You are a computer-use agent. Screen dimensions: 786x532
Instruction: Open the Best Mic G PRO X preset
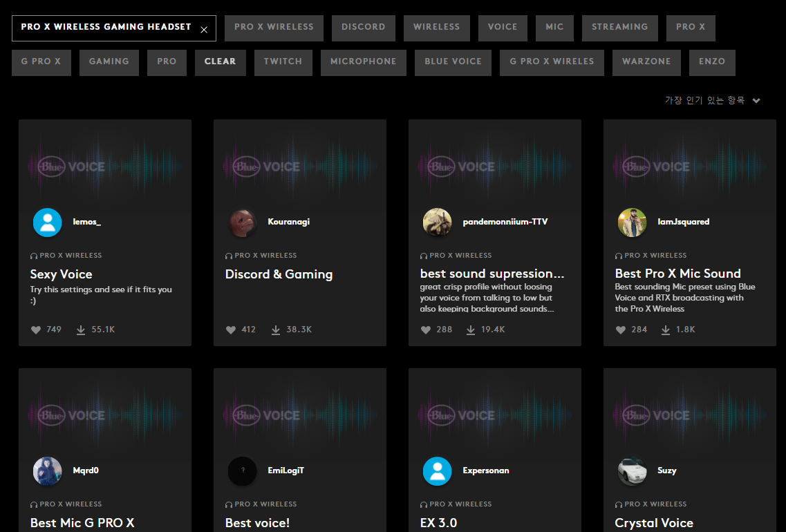[82, 522]
